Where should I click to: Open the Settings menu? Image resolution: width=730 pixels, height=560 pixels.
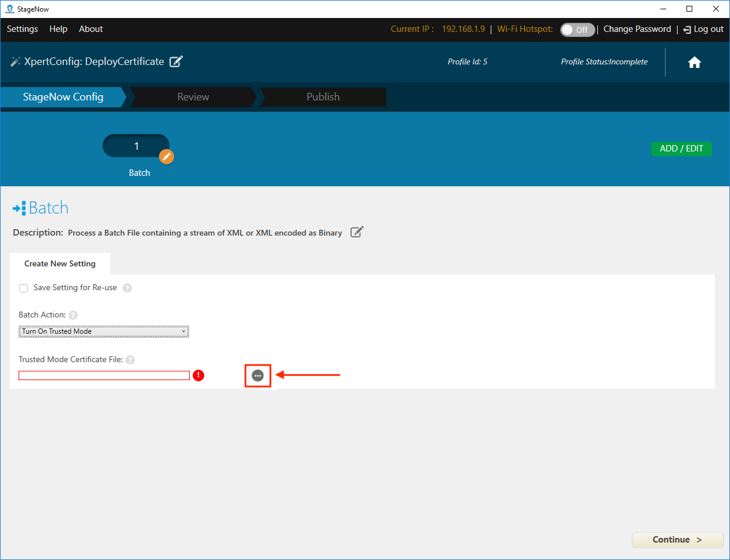point(23,29)
